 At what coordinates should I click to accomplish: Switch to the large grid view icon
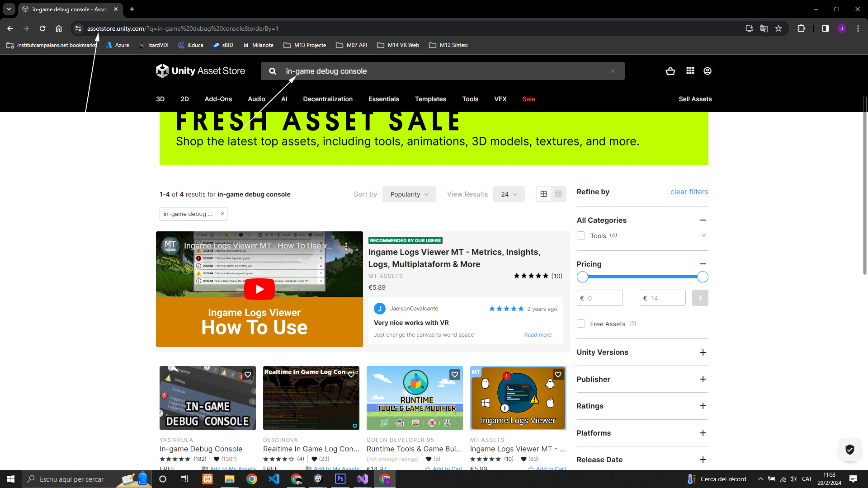pyautogui.click(x=543, y=194)
